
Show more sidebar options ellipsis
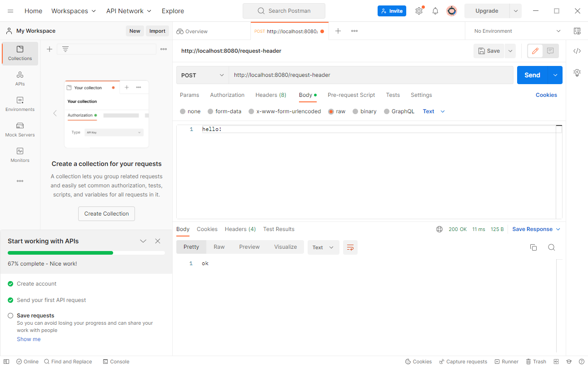coord(20,181)
